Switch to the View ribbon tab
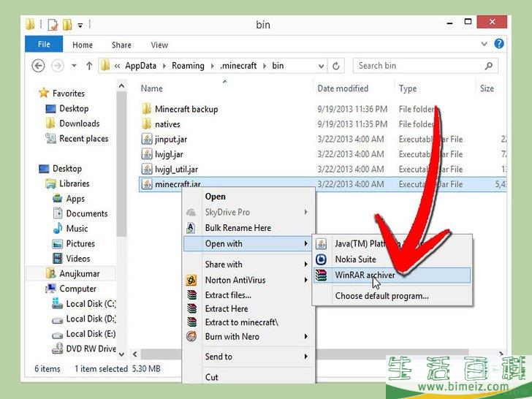This screenshot has height=399, width=532. [x=159, y=45]
